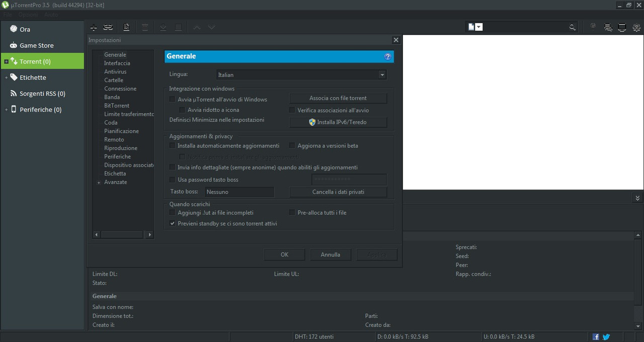Click Cancella i dati privati button
Image resolution: width=644 pixels, height=342 pixels.
tap(338, 192)
